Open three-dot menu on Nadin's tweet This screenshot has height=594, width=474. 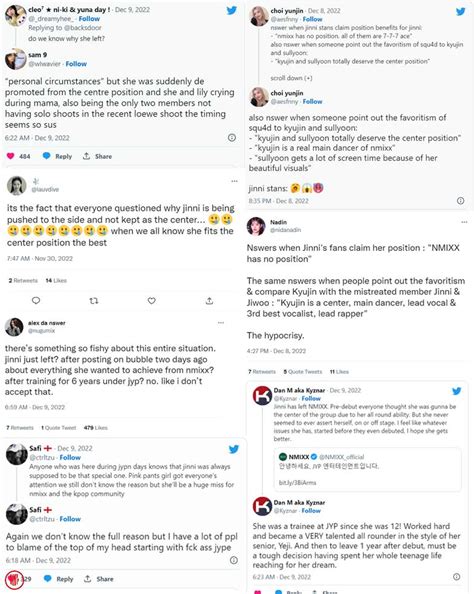pyautogui.click(x=464, y=222)
